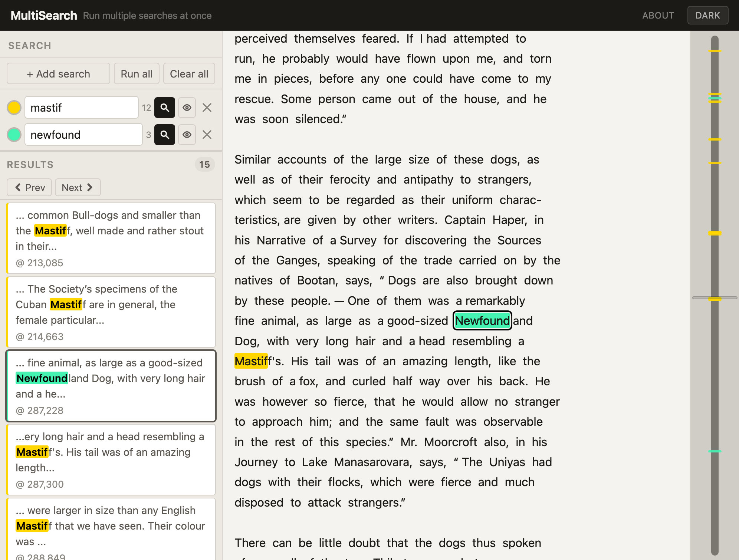
Task: Toggle visibility of mastif highlights
Action: click(187, 108)
